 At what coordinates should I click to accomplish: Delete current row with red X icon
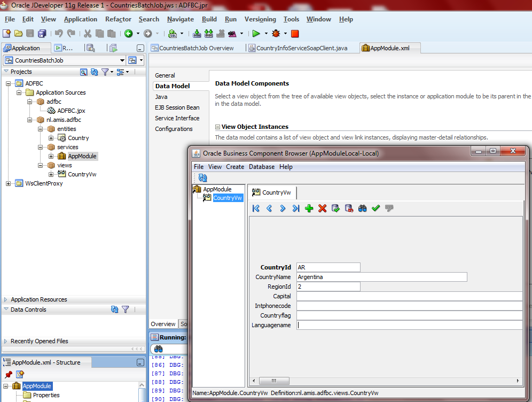(x=322, y=208)
